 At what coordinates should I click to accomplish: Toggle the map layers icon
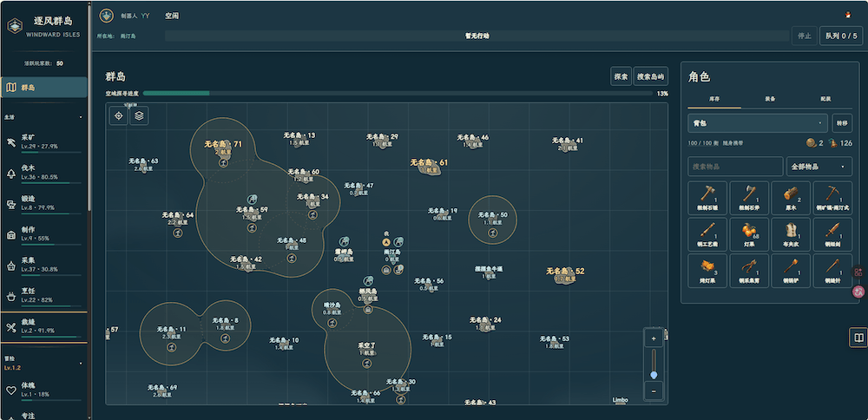(139, 115)
